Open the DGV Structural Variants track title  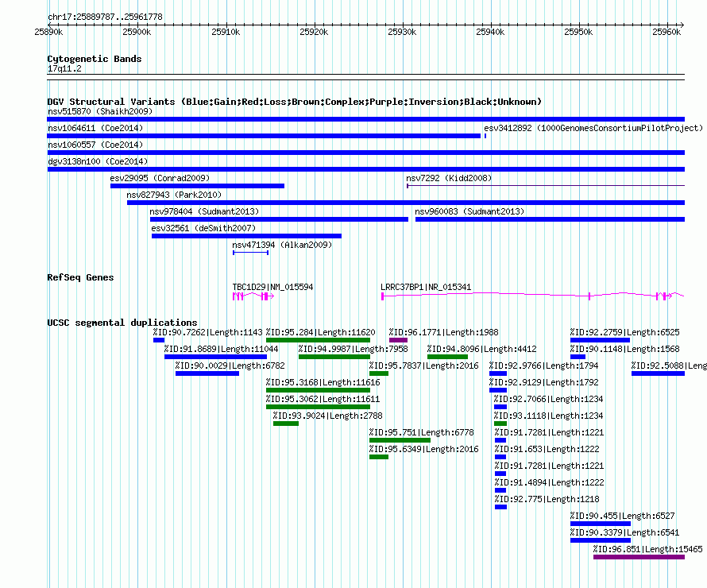tap(295, 102)
